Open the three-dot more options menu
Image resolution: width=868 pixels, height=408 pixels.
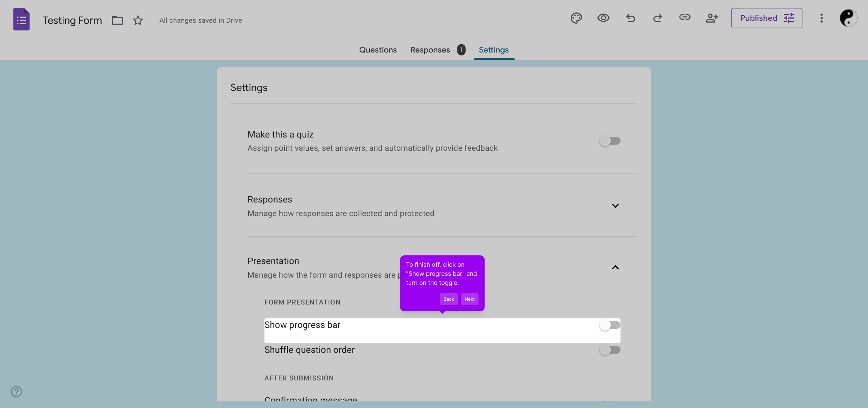[x=822, y=18]
